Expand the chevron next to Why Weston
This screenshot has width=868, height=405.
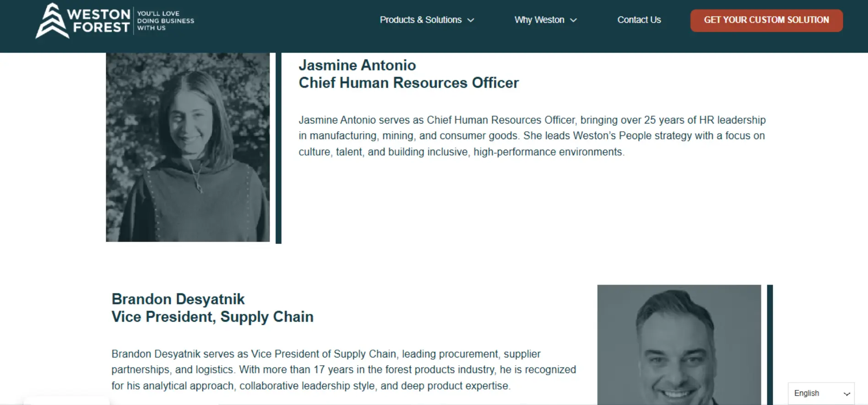point(573,21)
